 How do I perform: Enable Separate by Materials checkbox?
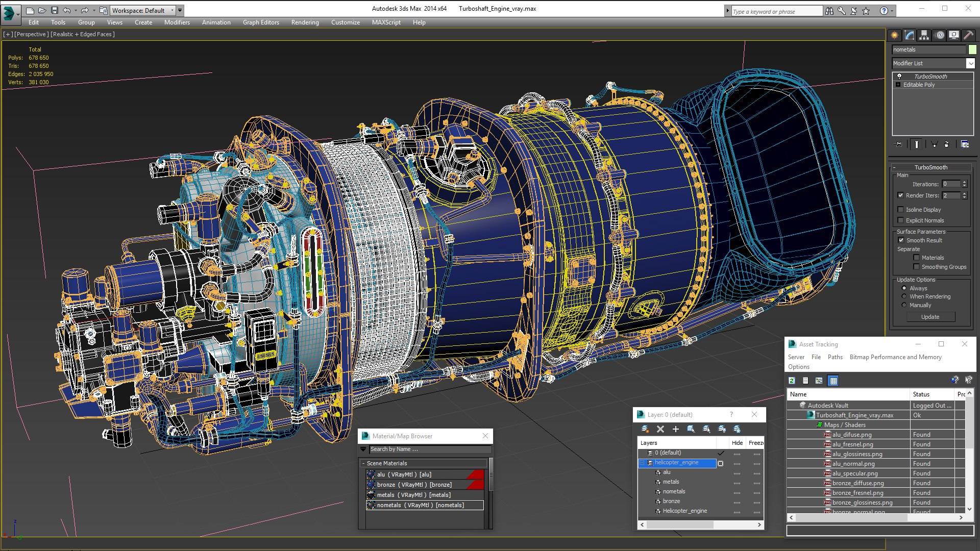[917, 258]
